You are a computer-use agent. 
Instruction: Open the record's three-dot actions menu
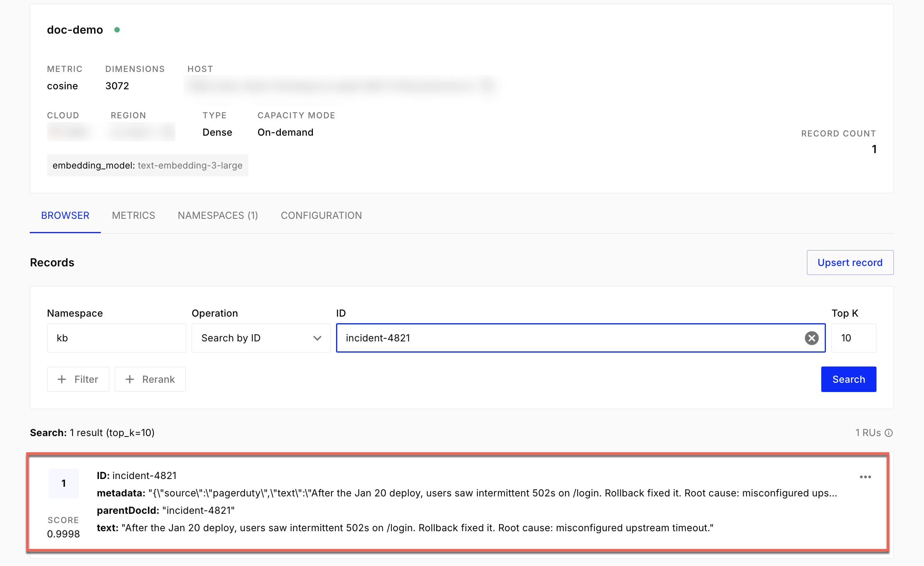[865, 477]
